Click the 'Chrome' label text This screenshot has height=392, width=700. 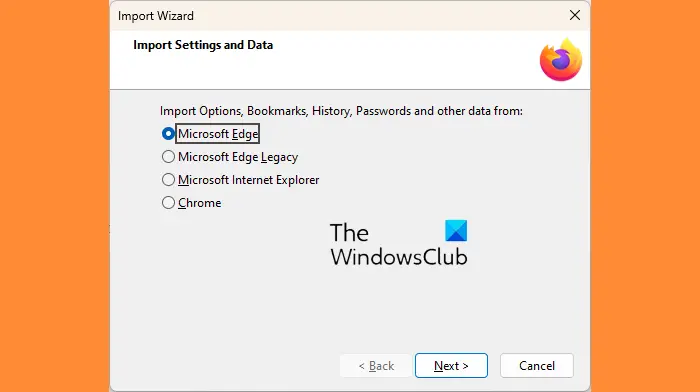[x=200, y=203]
